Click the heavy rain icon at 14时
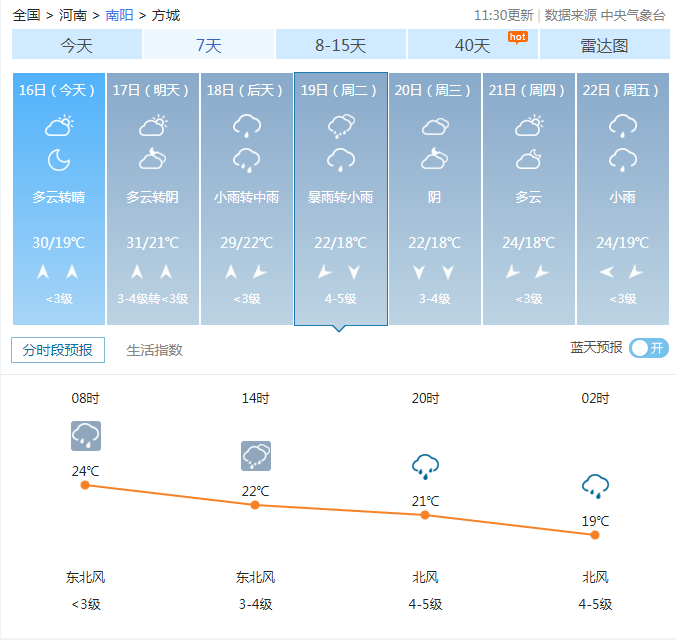 pos(255,456)
